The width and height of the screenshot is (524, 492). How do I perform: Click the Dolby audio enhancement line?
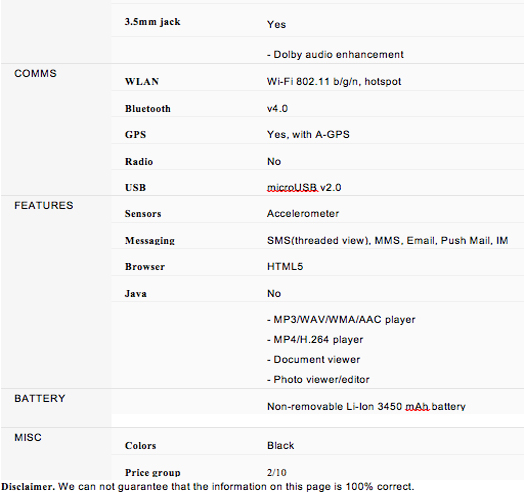(335, 54)
